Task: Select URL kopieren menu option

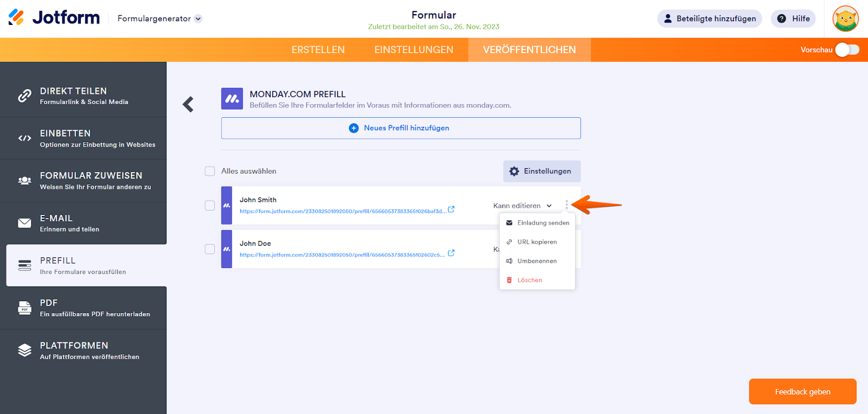Action: coord(537,242)
